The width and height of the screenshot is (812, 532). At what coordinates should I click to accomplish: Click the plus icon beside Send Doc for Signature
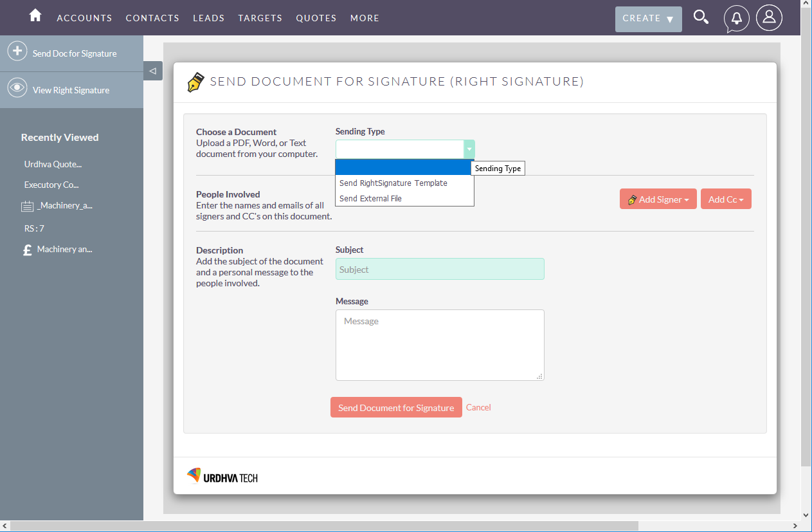tap(17, 51)
